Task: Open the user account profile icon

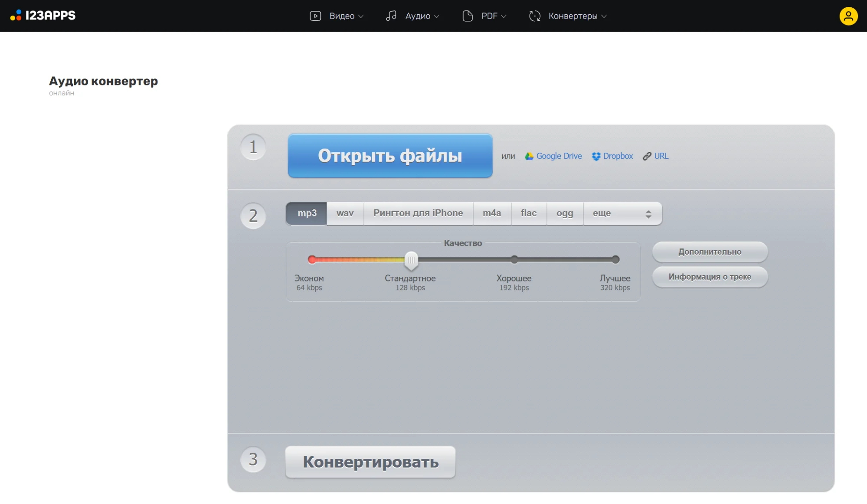Action: pyautogui.click(x=848, y=16)
